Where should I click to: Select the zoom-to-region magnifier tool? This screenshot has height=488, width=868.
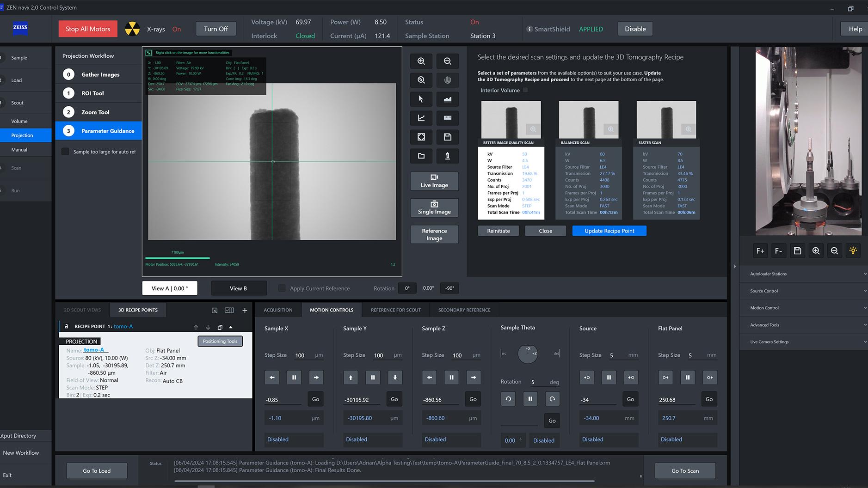click(x=421, y=80)
